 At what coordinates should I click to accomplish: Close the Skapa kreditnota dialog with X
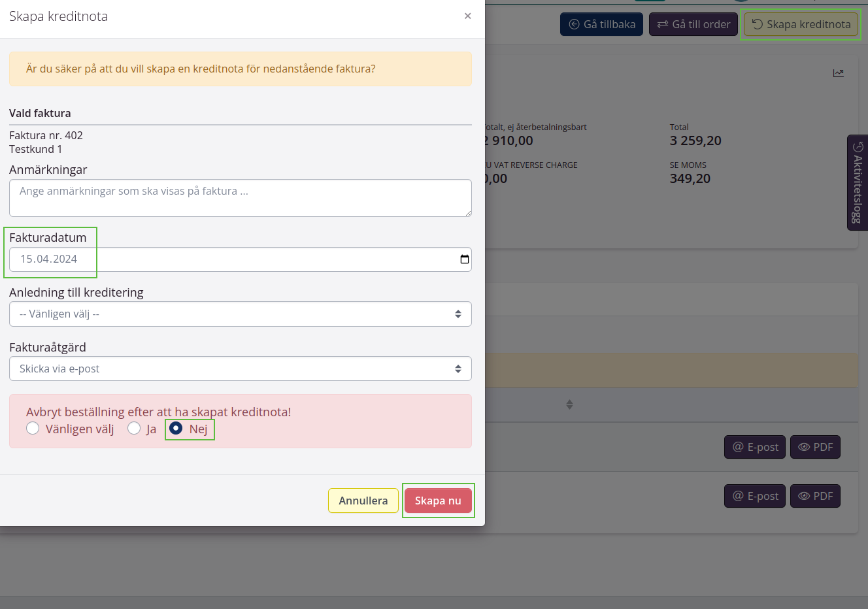467,16
